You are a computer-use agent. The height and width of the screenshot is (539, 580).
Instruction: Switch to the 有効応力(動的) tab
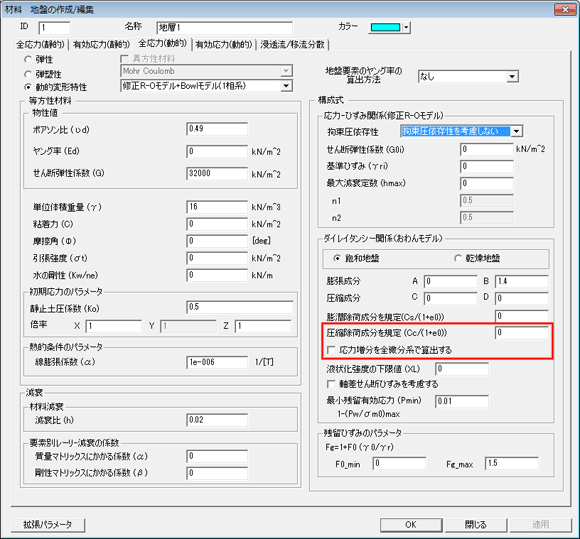223,45
